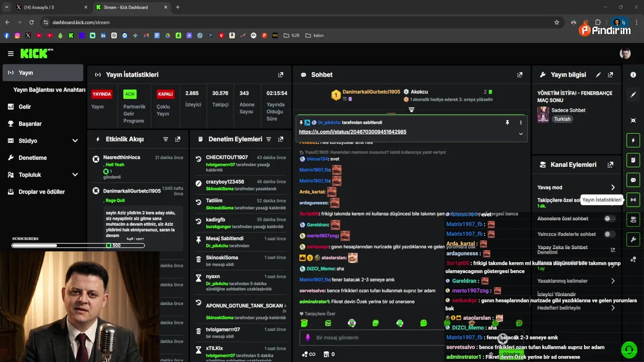Click the Sadece Sohbet category thumbnail

tap(543, 115)
